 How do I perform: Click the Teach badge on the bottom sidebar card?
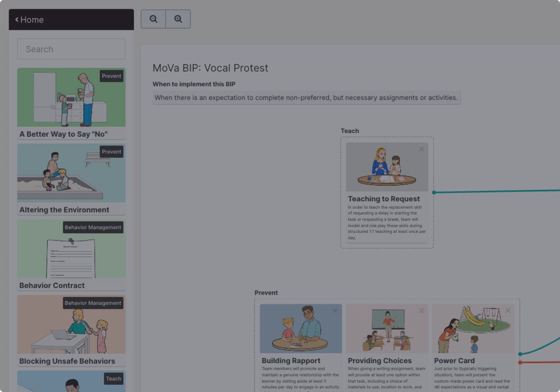114,379
